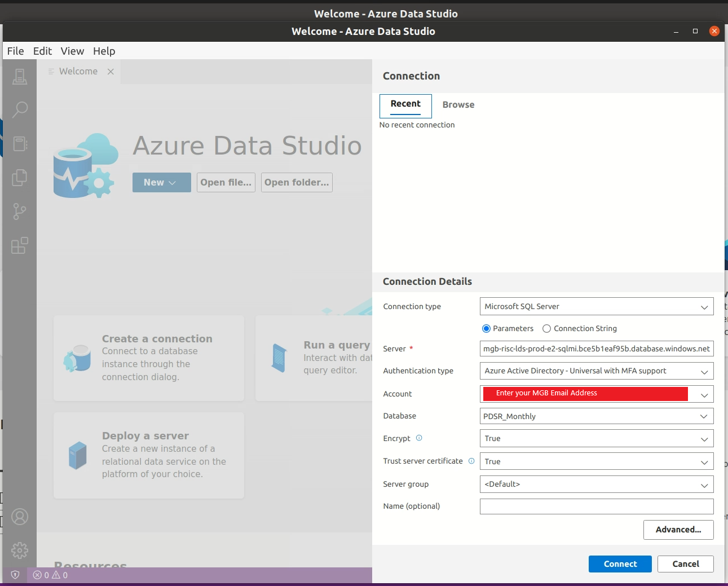Open the Help menu
The height and width of the screenshot is (586, 728).
point(104,51)
